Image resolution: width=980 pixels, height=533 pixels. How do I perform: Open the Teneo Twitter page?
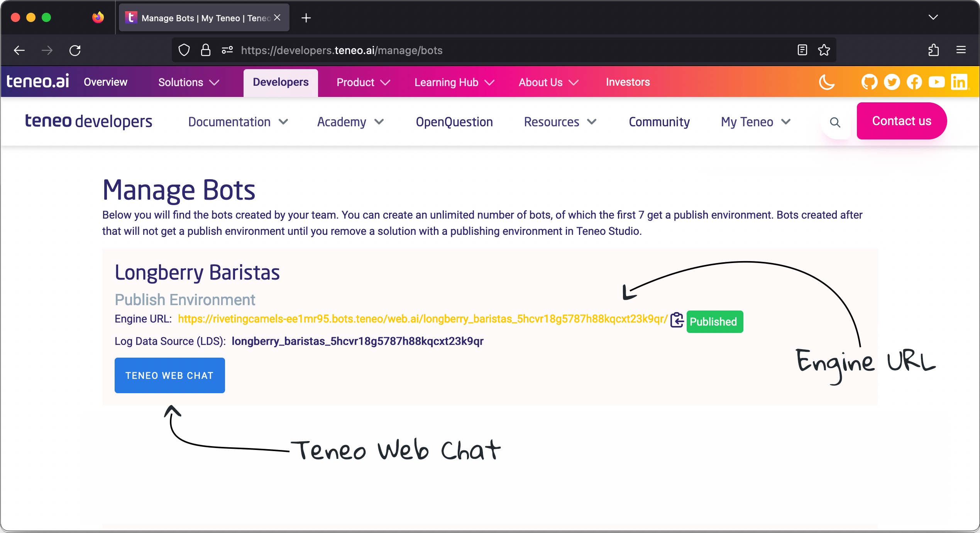892,82
